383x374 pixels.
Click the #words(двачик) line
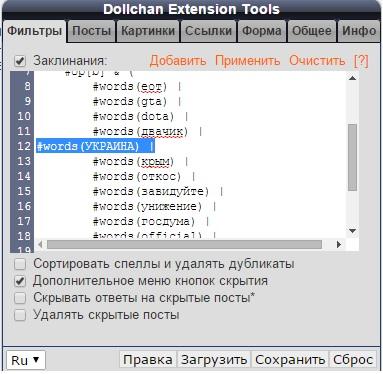(147, 132)
